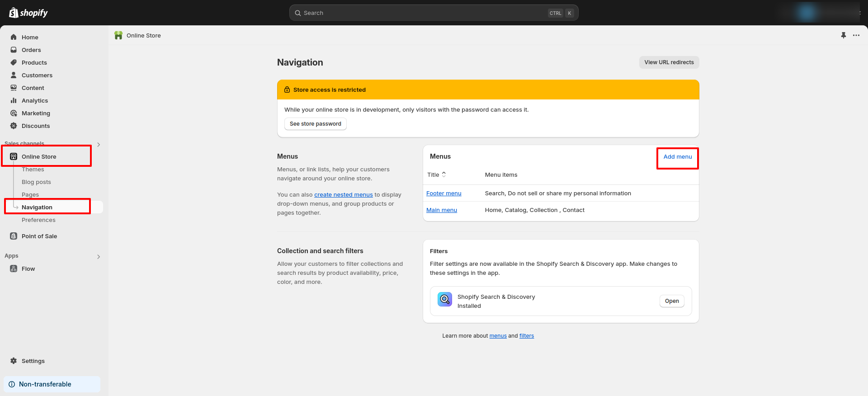Viewport: 868px width, 396px height.
Task: Click the Shopify Search & Discovery app icon
Action: point(445,299)
